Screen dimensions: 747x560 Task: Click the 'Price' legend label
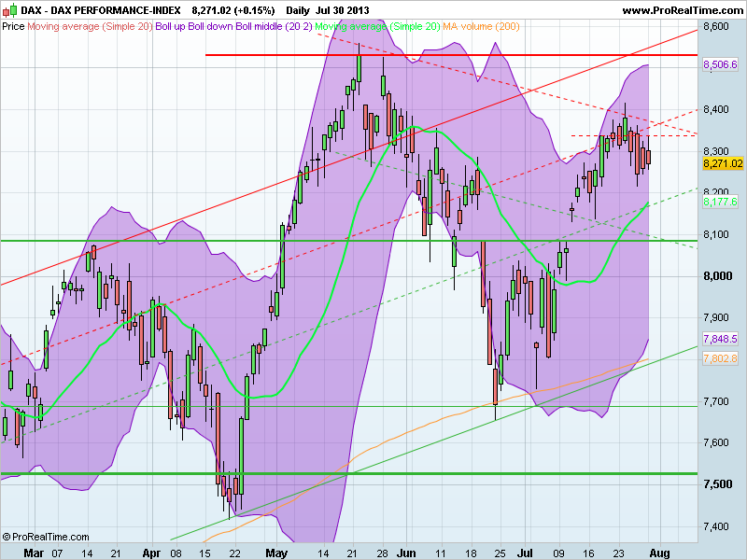coord(13,26)
